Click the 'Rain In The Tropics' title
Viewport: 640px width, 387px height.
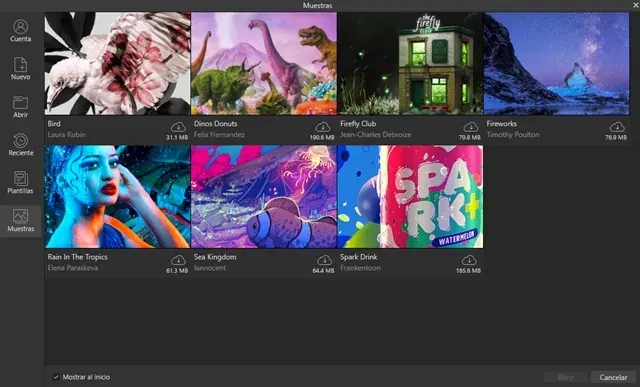point(78,257)
